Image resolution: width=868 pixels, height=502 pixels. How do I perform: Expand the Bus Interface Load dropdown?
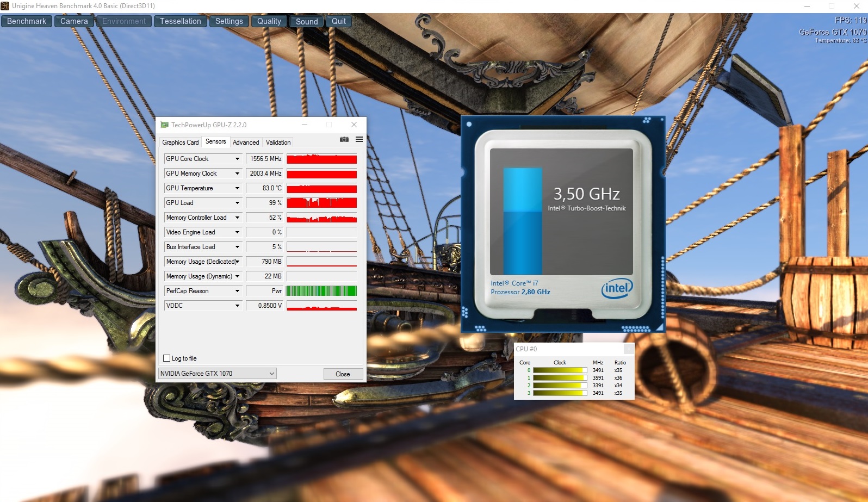pyautogui.click(x=237, y=247)
